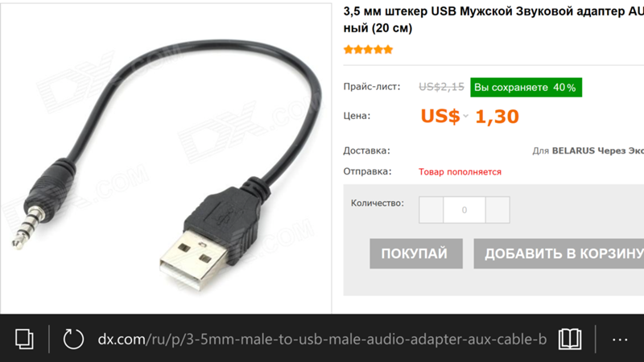Click ДОБАВИТЬ В КОРЗИНУ add-to-cart button
The image size is (644, 362).
click(x=559, y=253)
